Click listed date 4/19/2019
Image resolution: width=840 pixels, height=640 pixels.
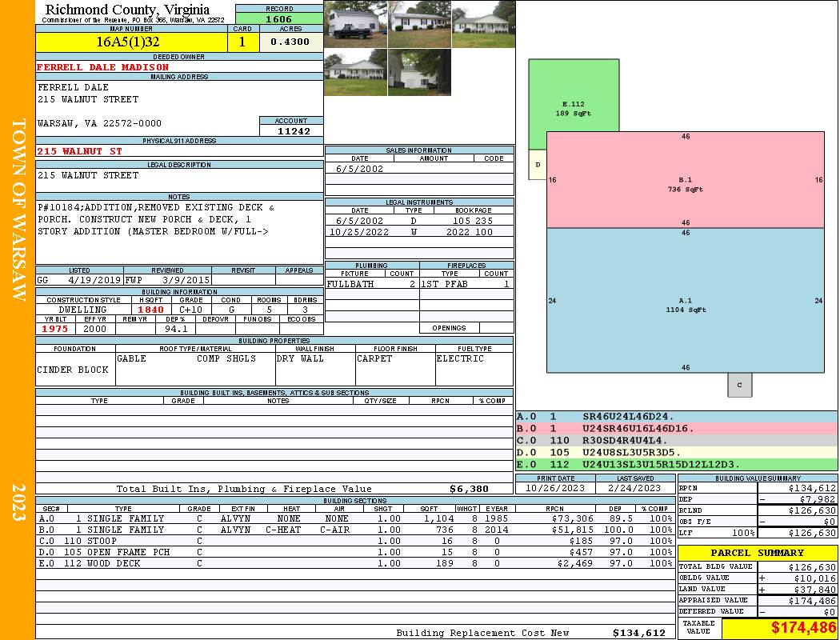tap(95, 280)
